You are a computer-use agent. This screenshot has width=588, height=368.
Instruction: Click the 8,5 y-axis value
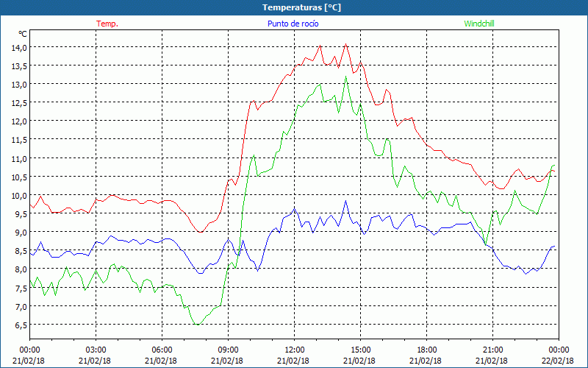tap(21, 251)
